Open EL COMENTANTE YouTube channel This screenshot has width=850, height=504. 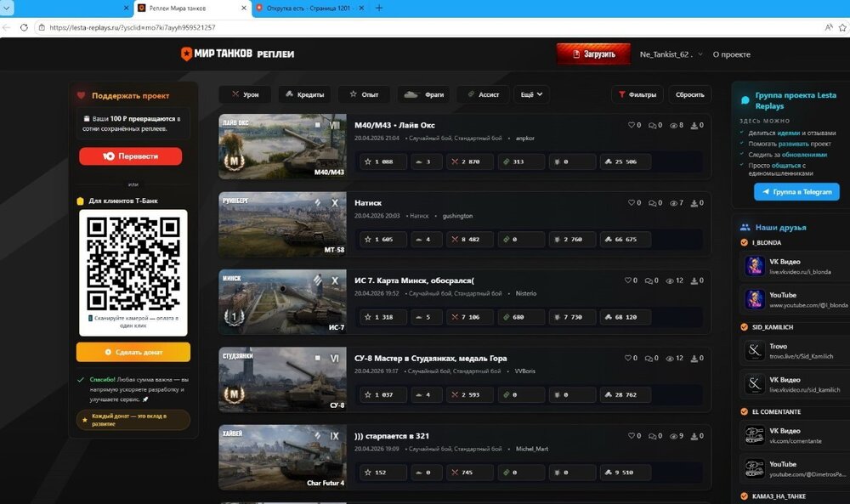point(794,469)
